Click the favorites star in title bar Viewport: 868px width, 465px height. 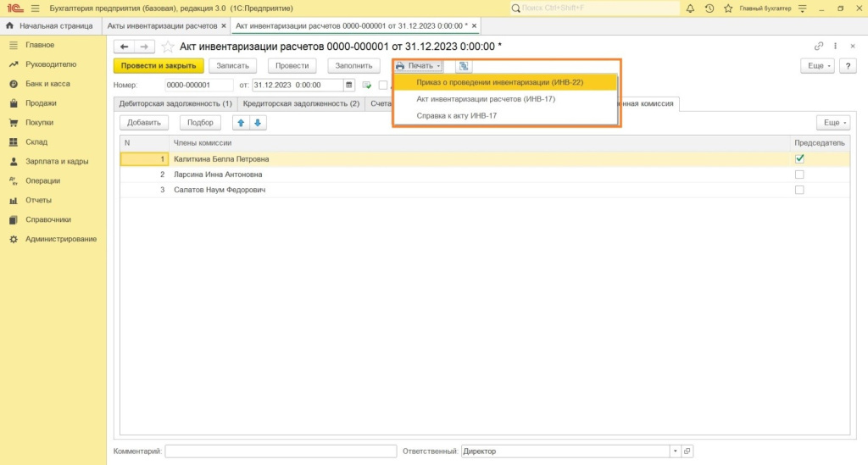coord(727,8)
